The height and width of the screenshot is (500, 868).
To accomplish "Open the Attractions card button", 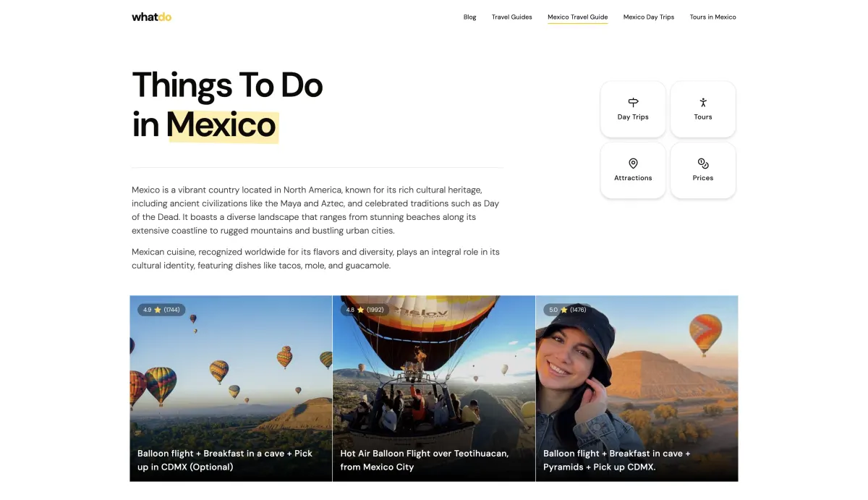I will [x=633, y=170].
